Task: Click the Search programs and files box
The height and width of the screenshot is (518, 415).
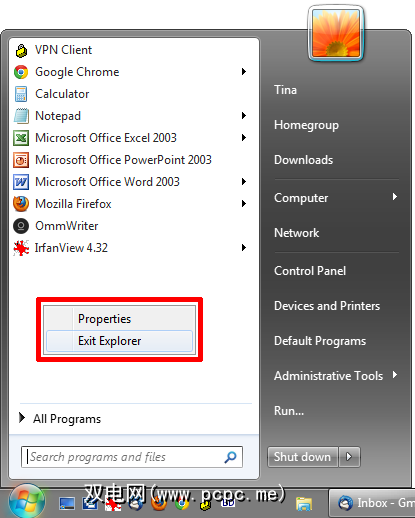Action: tap(132, 457)
